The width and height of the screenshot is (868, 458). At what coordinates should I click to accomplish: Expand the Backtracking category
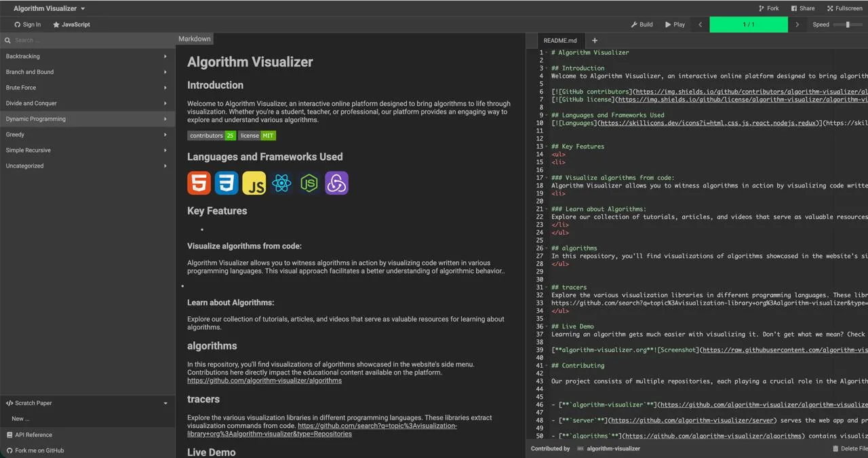tap(87, 56)
